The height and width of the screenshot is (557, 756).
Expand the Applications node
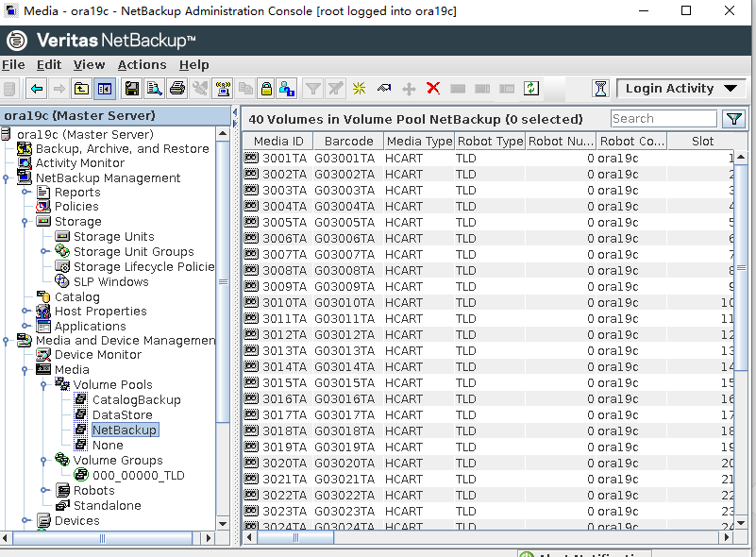(25, 326)
